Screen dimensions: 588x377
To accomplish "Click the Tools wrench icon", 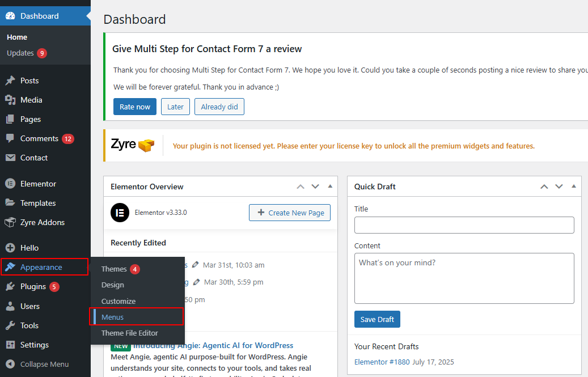I will 10,325.
